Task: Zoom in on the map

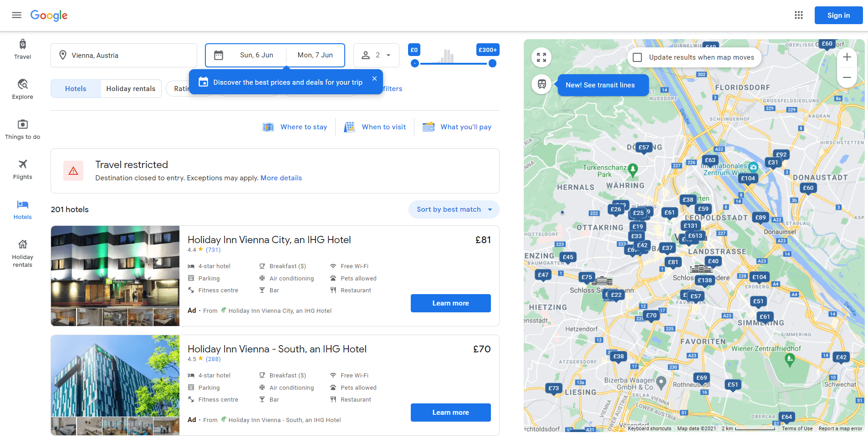Action: pos(847,57)
